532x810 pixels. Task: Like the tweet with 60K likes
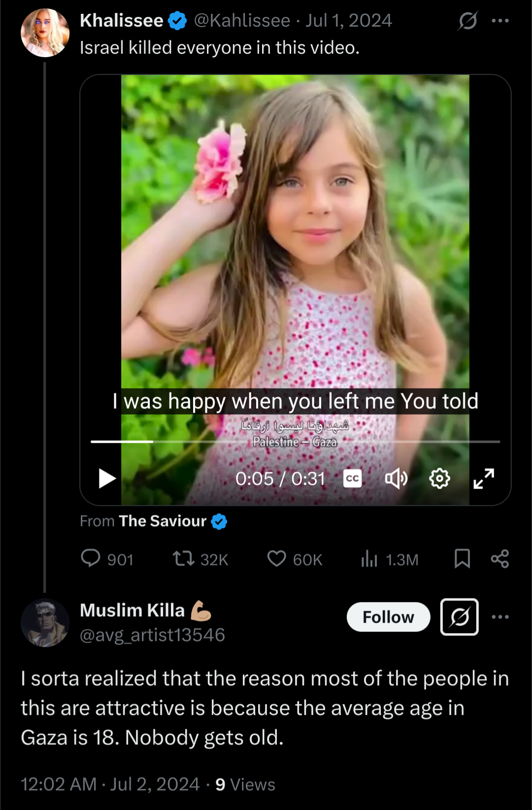tap(276, 559)
